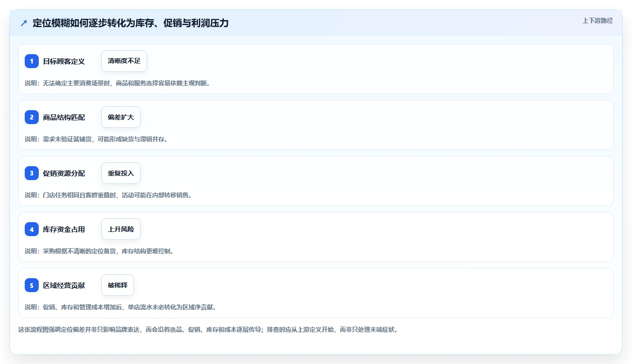Select the 清晰度不足 tag
Screen dimensions: 632x364
click(124, 61)
